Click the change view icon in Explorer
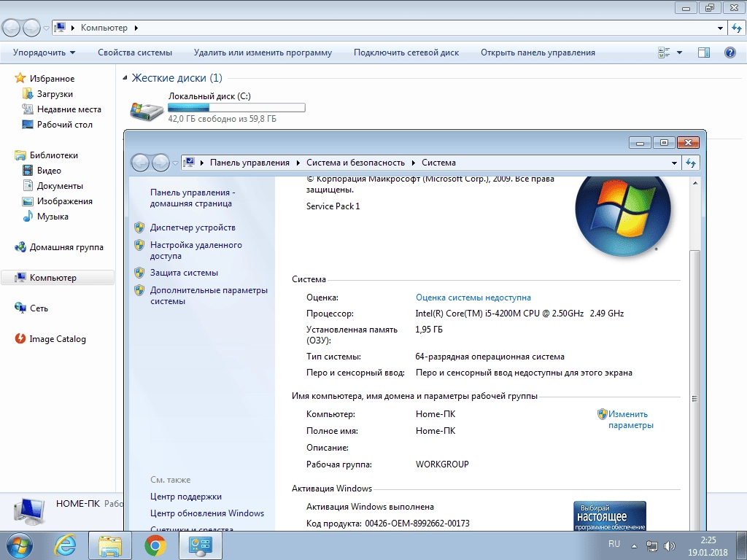 [664, 52]
